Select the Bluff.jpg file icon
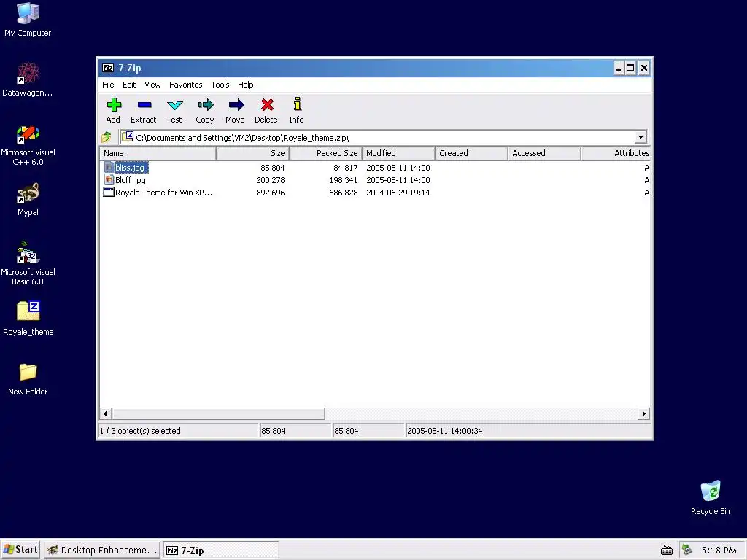The width and height of the screenshot is (747, 560). tap(109, 179)
